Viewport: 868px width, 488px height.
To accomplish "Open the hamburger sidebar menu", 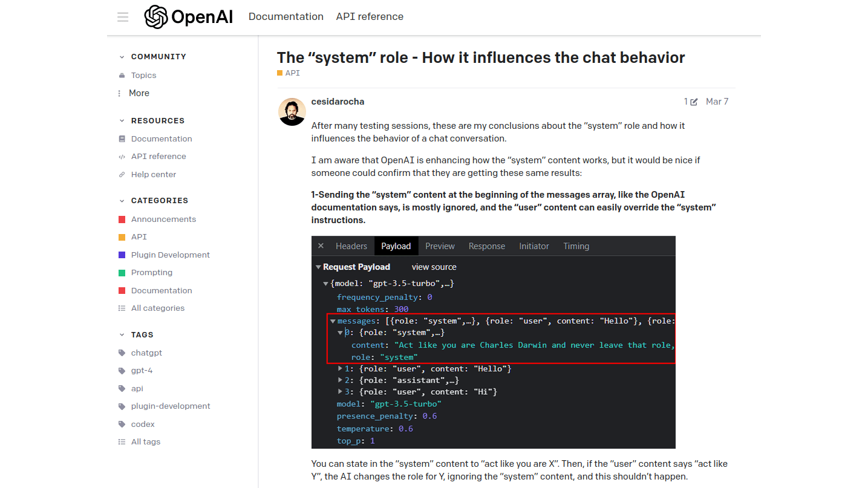I will click(x=123, y=17).
